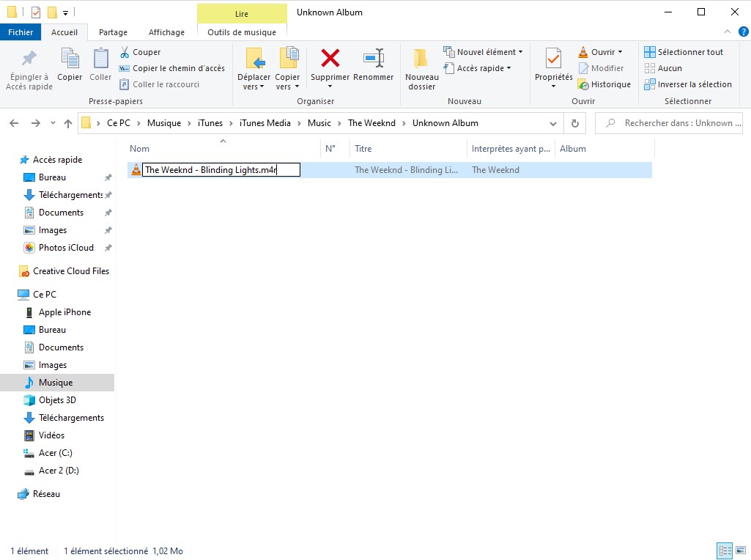Viewport: 751px width, 560px height.
Task: Open Photos iCloud in the sidebar
Action: pos(66,248)
